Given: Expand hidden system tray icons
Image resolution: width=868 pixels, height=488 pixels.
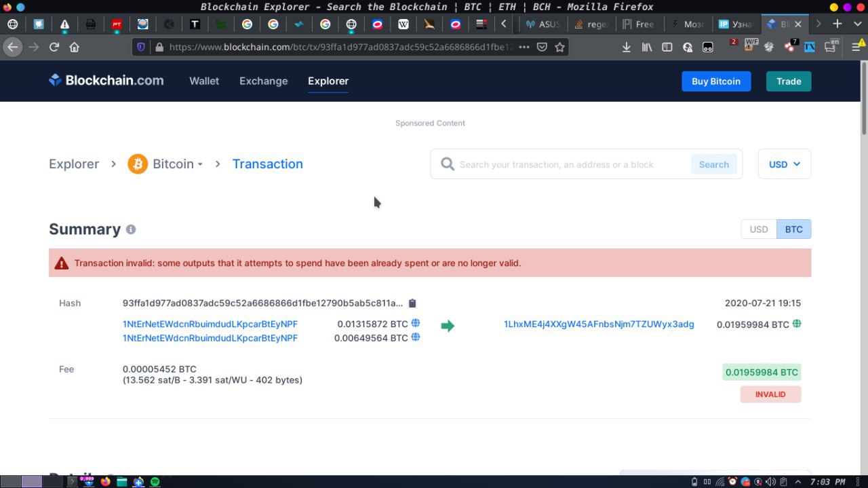Looking at the screenshot, I should point(797,481).
